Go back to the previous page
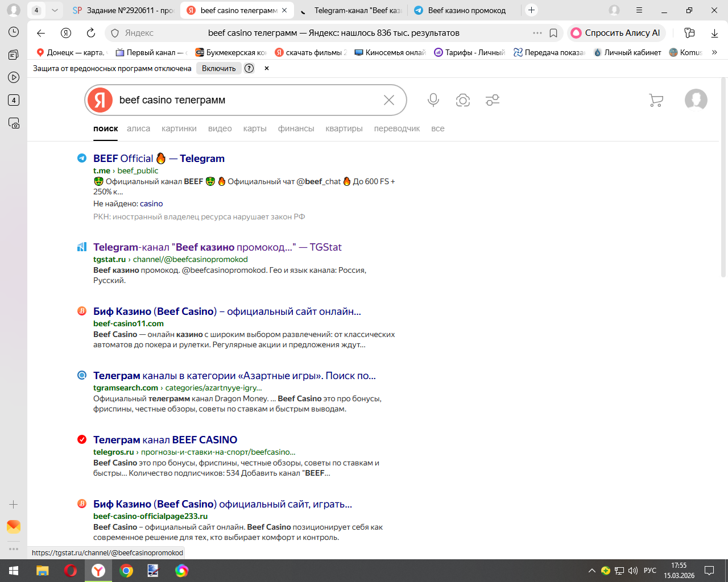 pos(40,33)
